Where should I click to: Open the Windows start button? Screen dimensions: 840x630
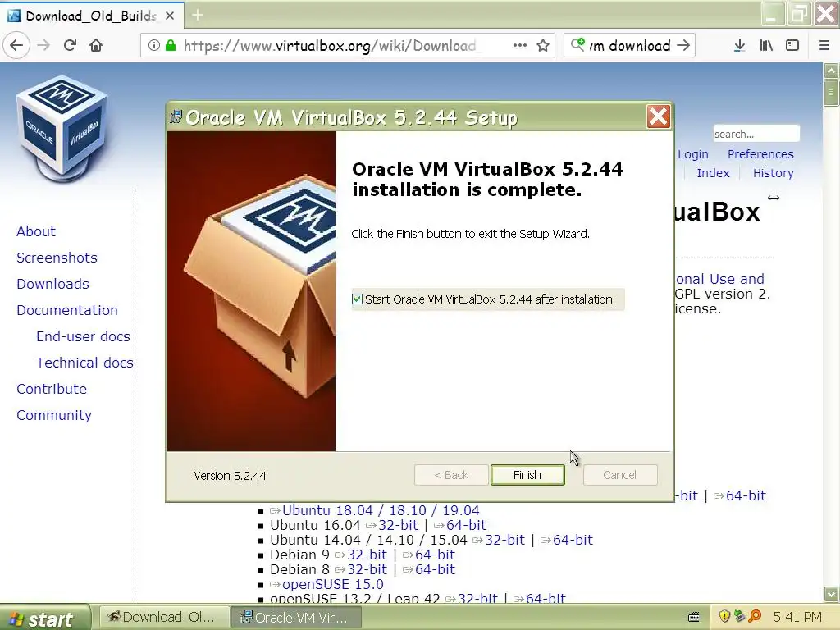45,619
